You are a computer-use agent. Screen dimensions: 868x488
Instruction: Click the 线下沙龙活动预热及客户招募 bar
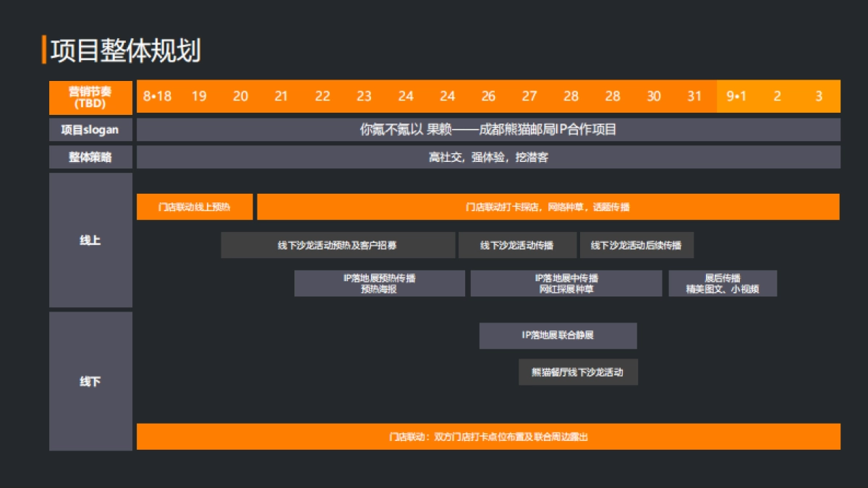338,245
